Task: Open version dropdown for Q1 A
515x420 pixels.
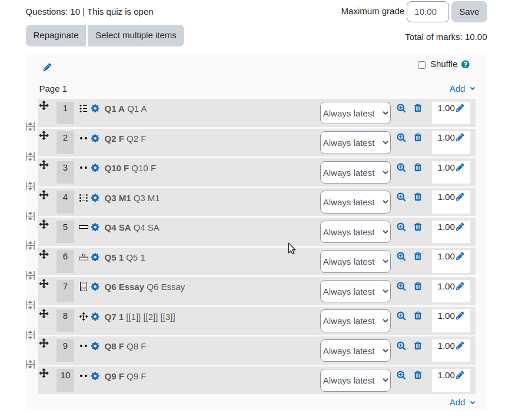Action: 355,113
